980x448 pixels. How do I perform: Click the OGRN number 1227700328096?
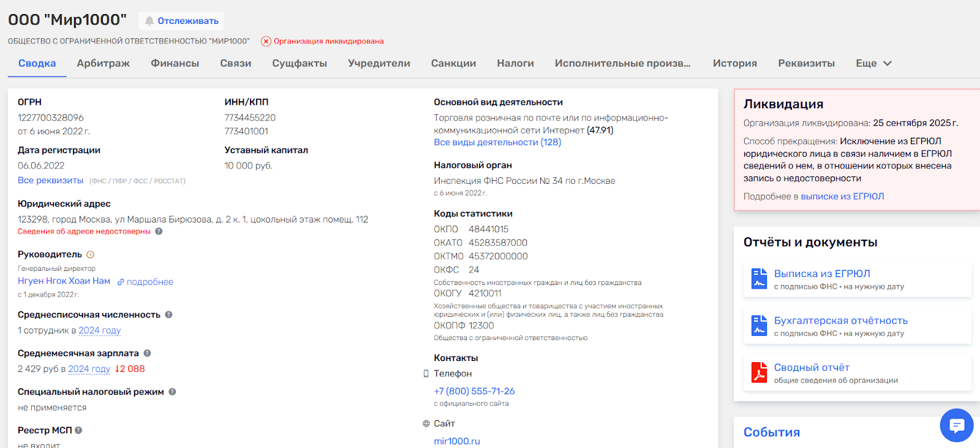point(51,118)
